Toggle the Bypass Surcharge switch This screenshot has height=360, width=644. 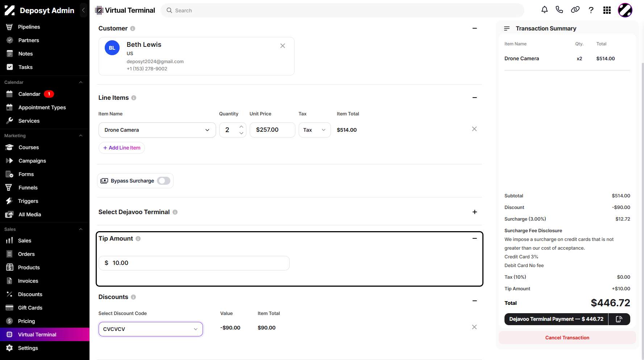(x=164, y=181)
